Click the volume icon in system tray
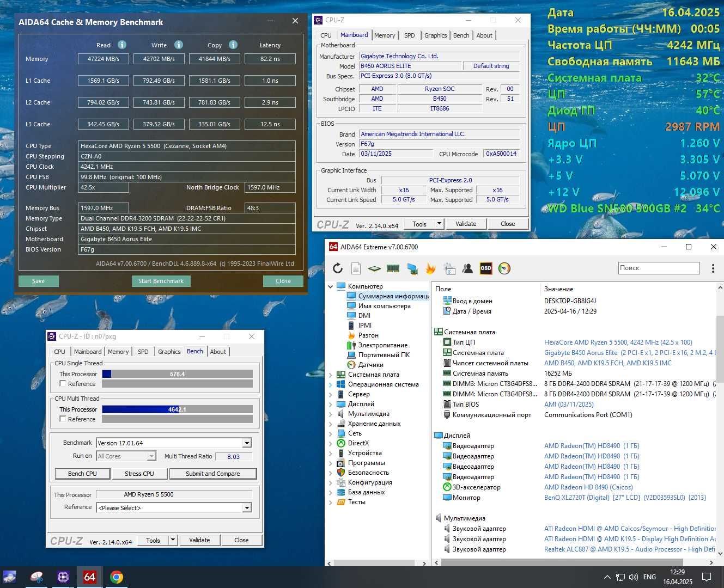 (x=634, y=577)
